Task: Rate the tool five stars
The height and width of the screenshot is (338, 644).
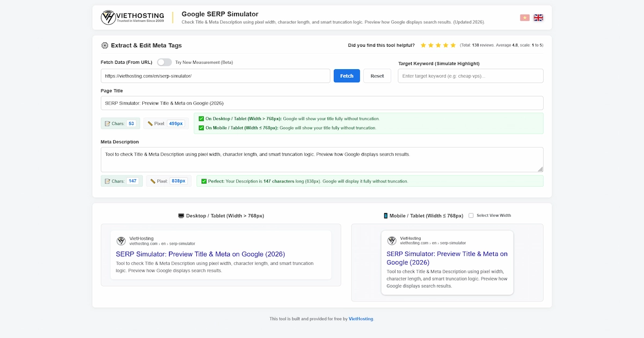Action: coord(453,46)
